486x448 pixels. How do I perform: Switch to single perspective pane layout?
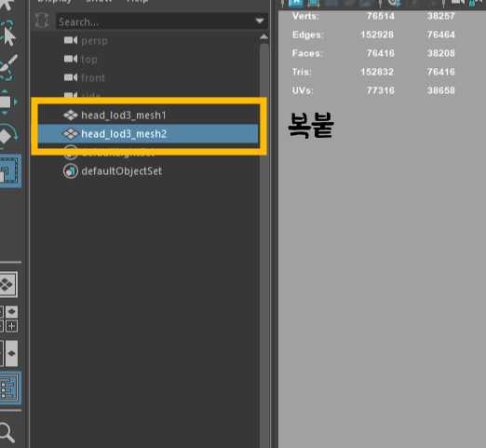pyautogui.click(x=8, y=284)
